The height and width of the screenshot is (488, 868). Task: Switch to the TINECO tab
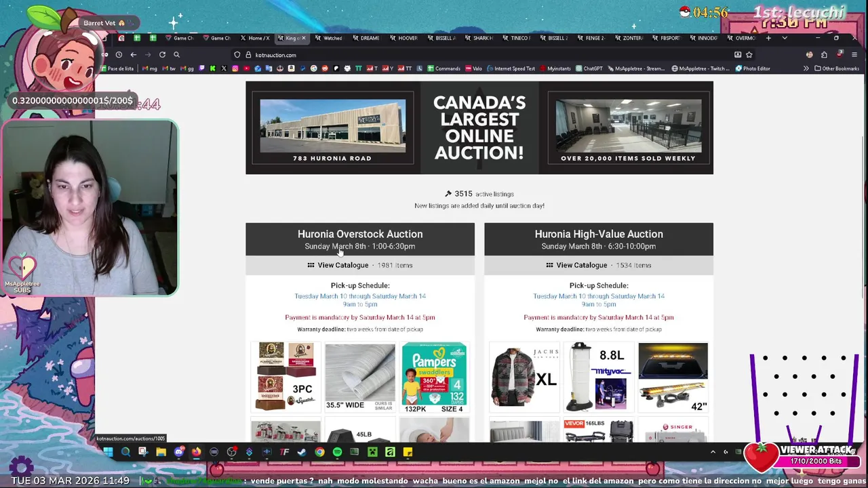tap(516, 38)
